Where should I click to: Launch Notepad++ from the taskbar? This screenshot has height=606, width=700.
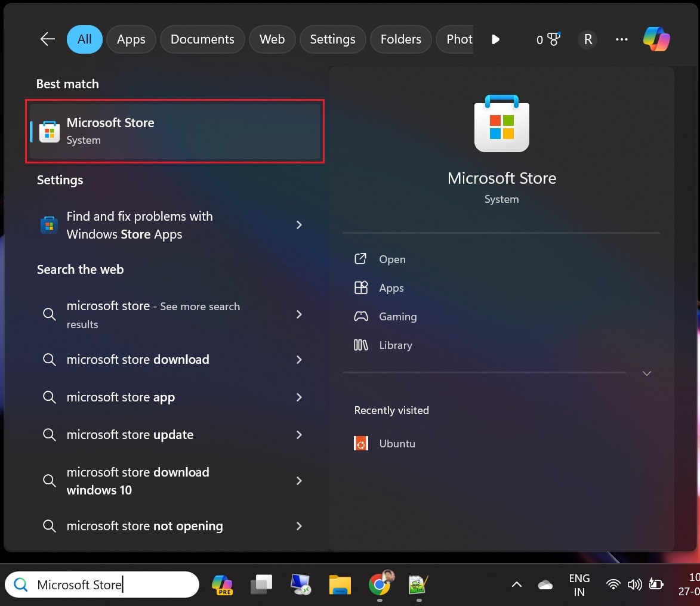pos(417,585)
